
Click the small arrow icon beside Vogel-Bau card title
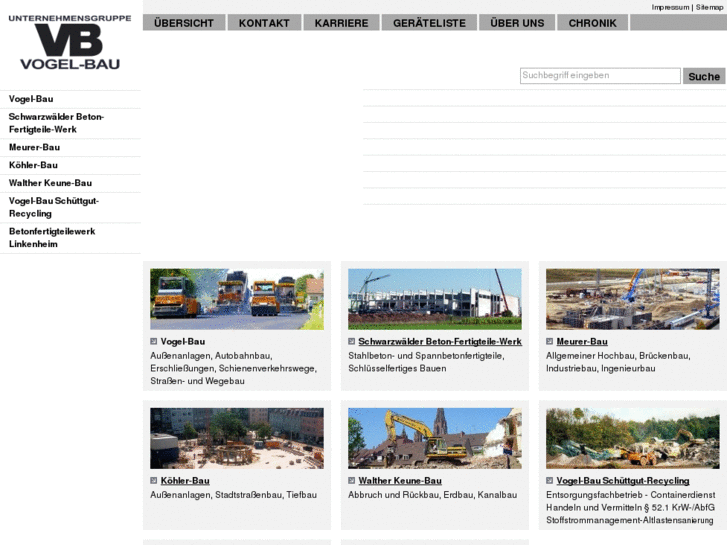pos(153,341)
